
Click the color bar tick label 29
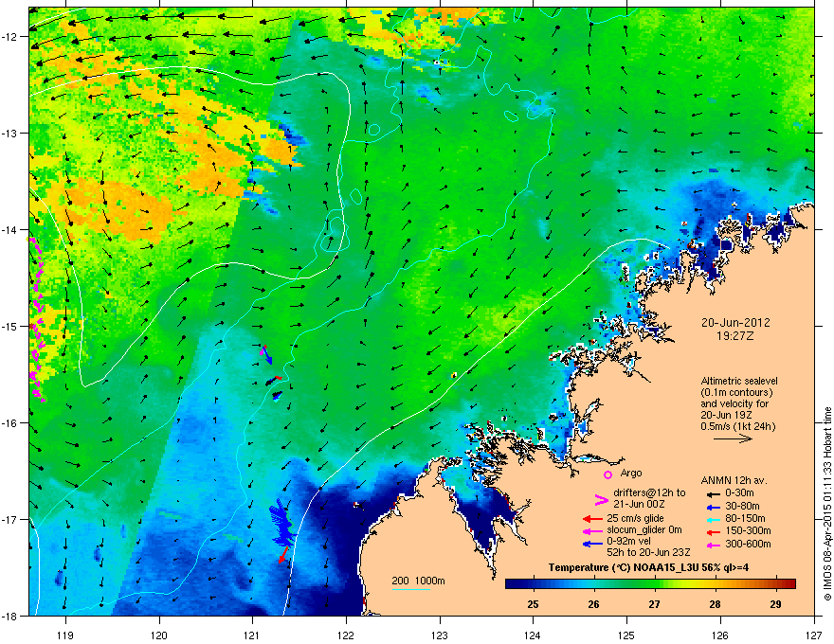[x=775, y=604]
